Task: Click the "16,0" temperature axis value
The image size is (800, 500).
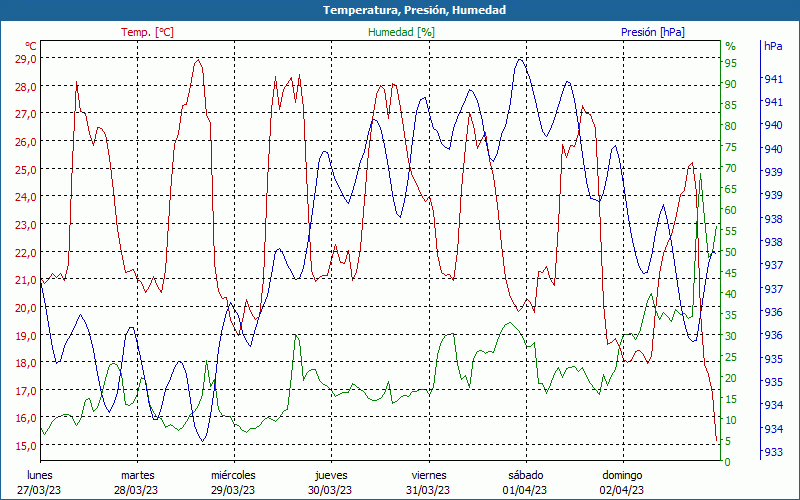Action: point(26,418)
